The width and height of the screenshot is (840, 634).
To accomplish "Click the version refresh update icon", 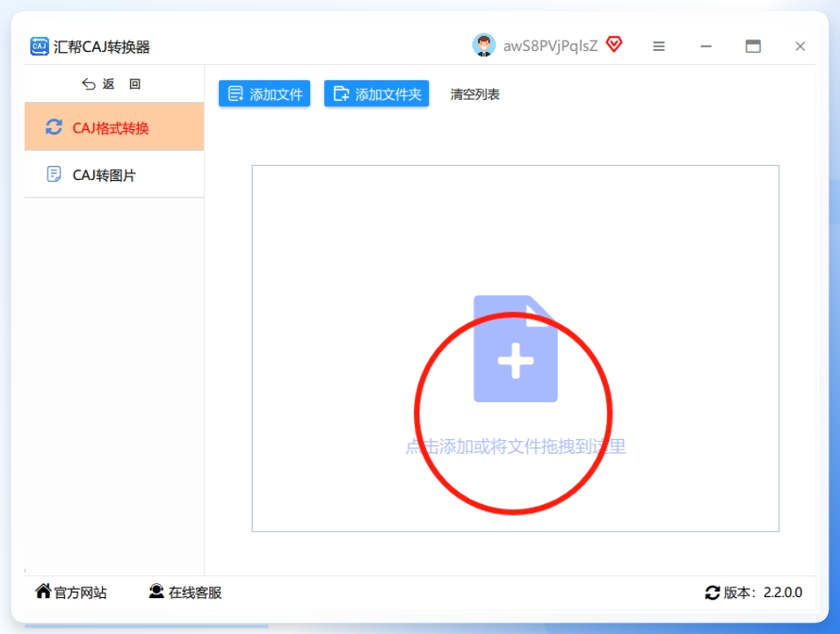I will (712, 593).
